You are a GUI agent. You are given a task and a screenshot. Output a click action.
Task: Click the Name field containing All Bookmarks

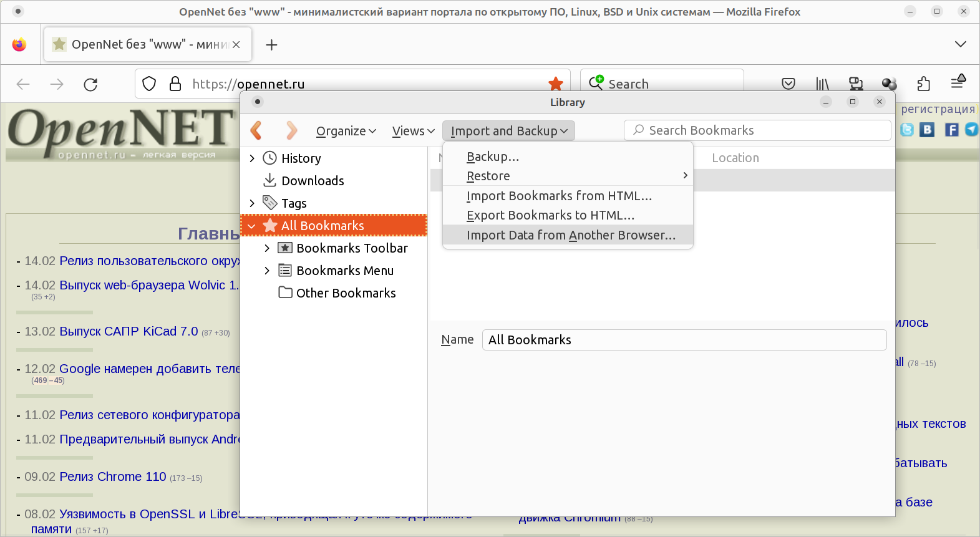point(684,340)
